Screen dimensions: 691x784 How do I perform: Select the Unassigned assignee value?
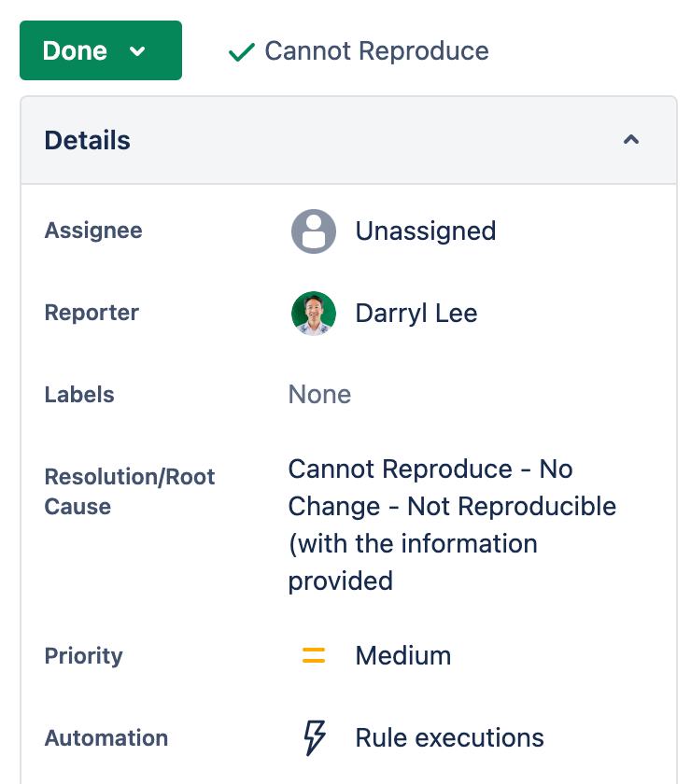(x=425, y=231)
